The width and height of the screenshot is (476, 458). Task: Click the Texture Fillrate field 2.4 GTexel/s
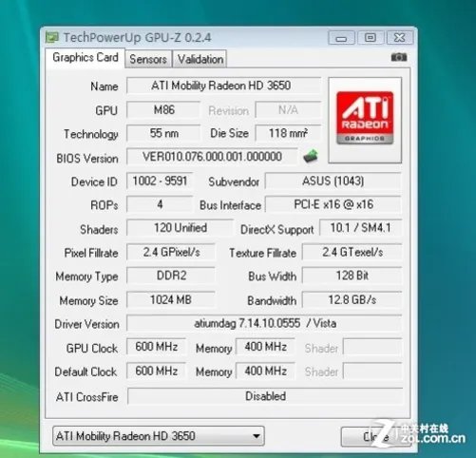352,252
